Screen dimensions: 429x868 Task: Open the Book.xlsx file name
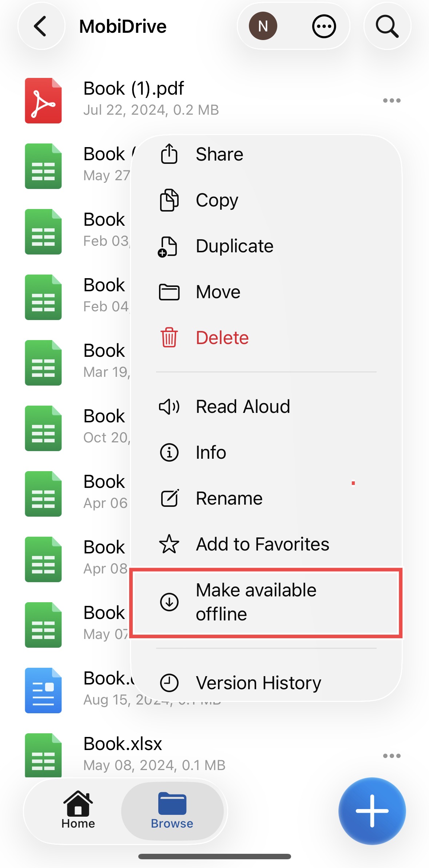pyautogui.click(x=123, y=743)
